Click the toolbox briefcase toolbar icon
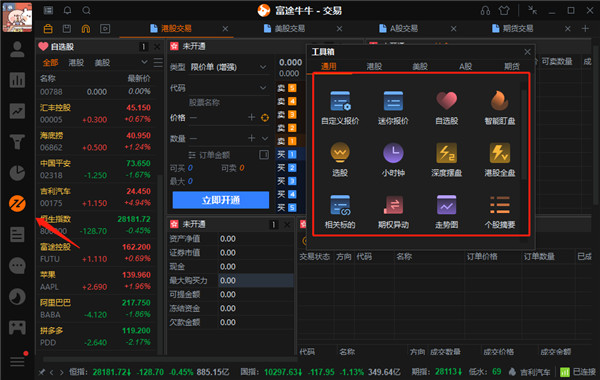This screenshot has height=380, width=600. point(48,29)
